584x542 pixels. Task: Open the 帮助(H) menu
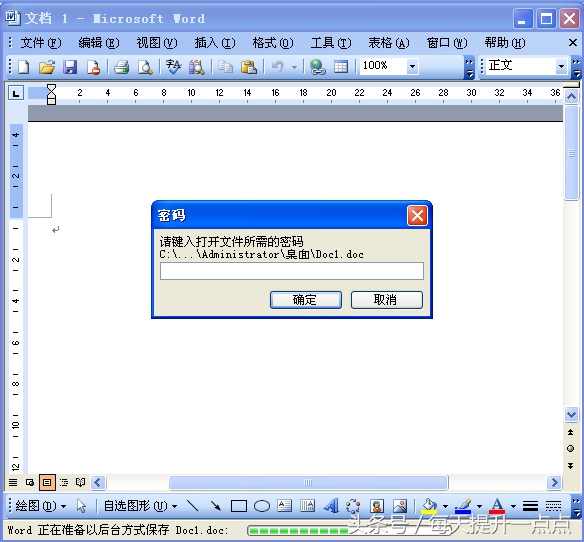point(505,43)
